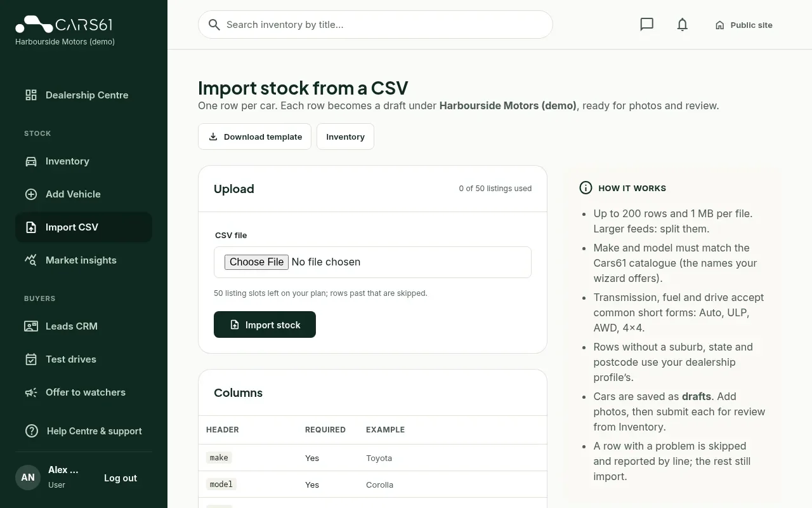The image size is (812, 508).
Task: Download the CSV template
Action: click(254, 137)
